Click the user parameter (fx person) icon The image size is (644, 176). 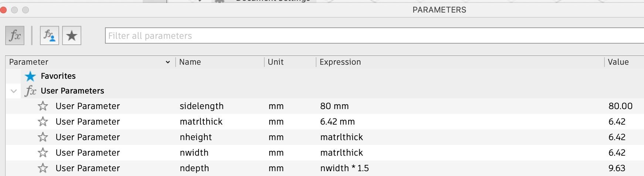[x=50, y=36]
